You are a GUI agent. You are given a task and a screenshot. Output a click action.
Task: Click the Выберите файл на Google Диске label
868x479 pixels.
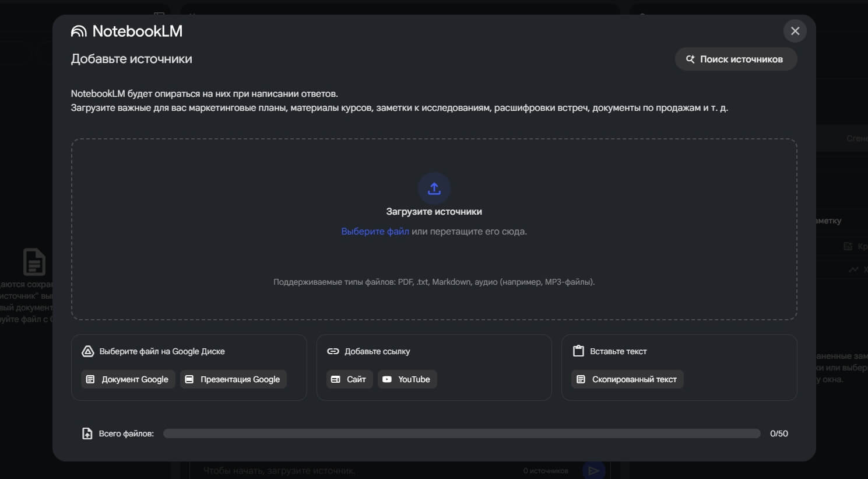click(x=162, y=351)
